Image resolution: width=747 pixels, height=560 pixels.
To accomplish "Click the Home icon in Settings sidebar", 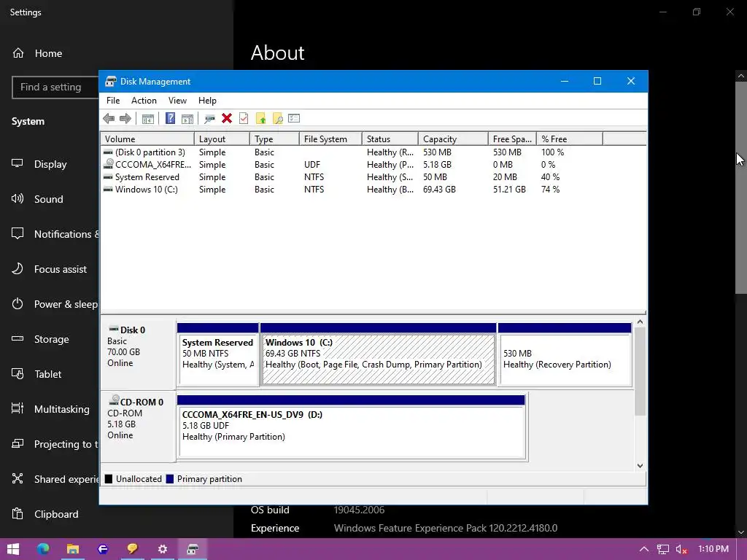I will tap(18, 52).
